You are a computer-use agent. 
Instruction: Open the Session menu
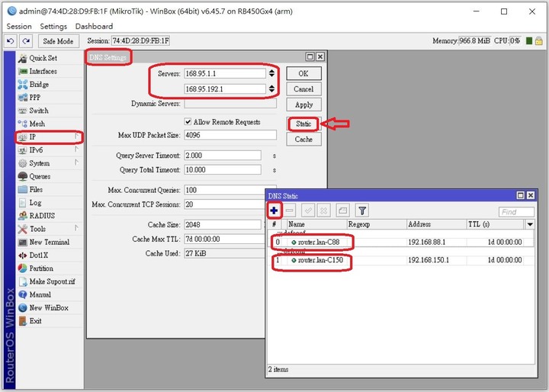pos(19,26)
